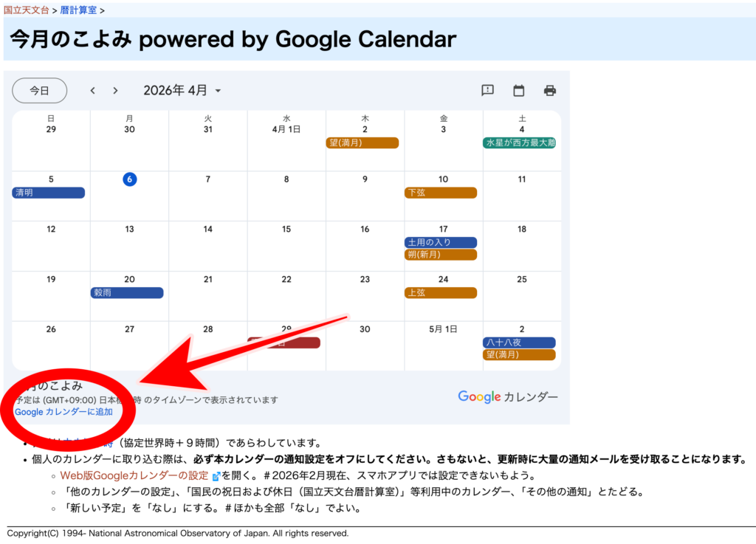
Task: Click the next month chevron arrow
Action: click(115, 91)
